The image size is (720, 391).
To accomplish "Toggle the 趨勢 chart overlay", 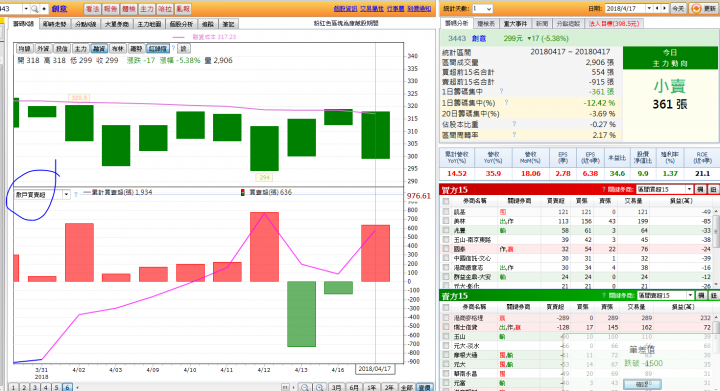I will click(136, 49).
